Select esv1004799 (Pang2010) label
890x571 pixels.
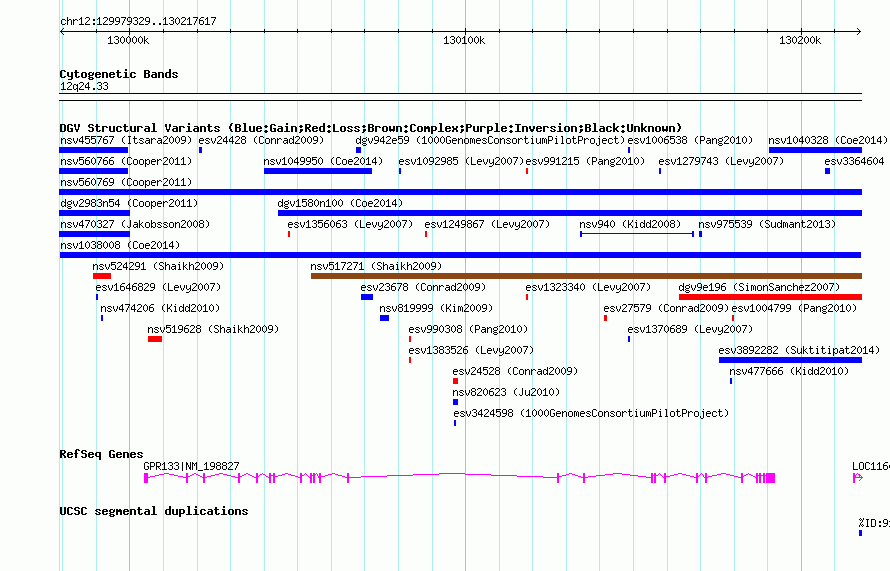795,308
